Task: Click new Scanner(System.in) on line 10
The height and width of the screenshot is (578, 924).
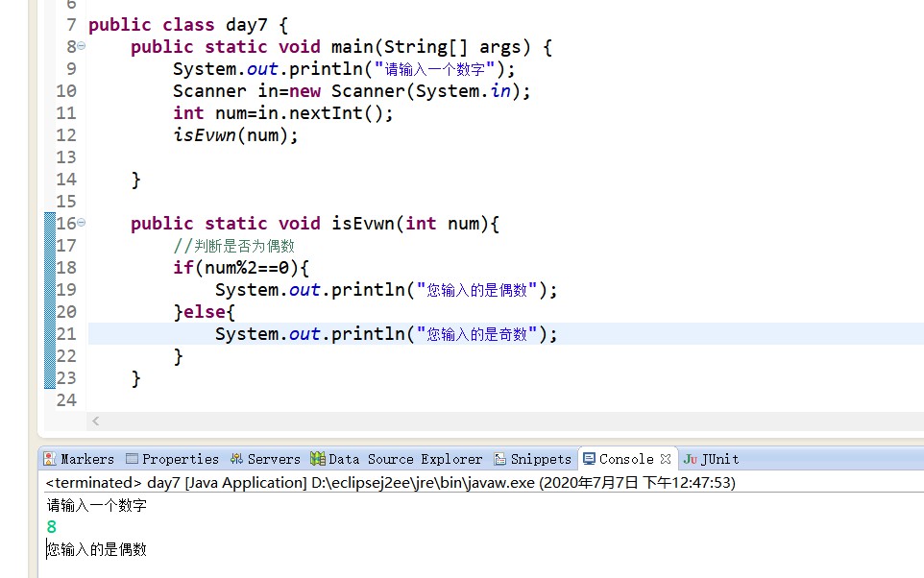Action: point(404,91)
